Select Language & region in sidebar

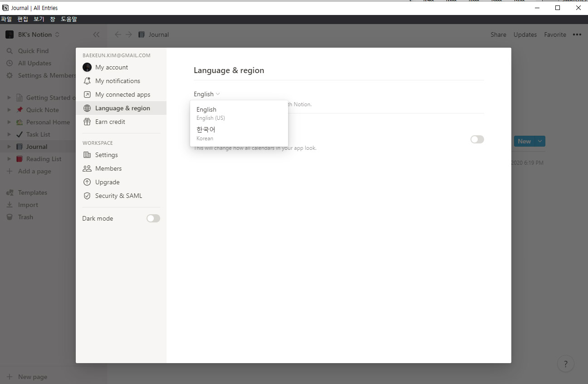tap(121, 108)
